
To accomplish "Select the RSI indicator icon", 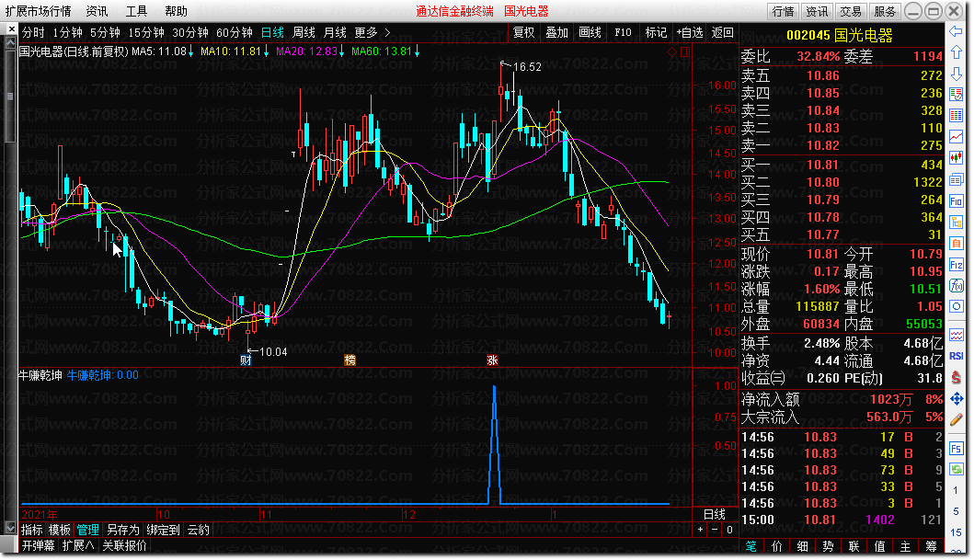I will click(956, 357).
